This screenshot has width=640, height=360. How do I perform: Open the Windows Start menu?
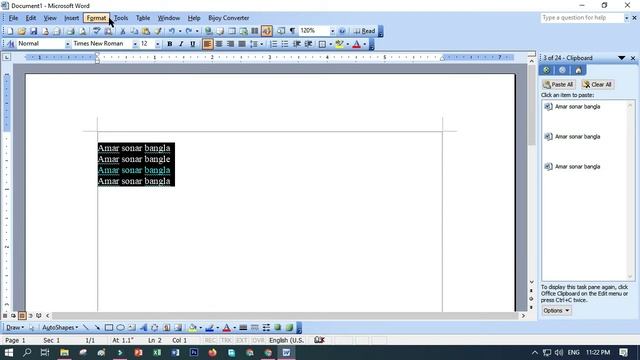(9, 352)
